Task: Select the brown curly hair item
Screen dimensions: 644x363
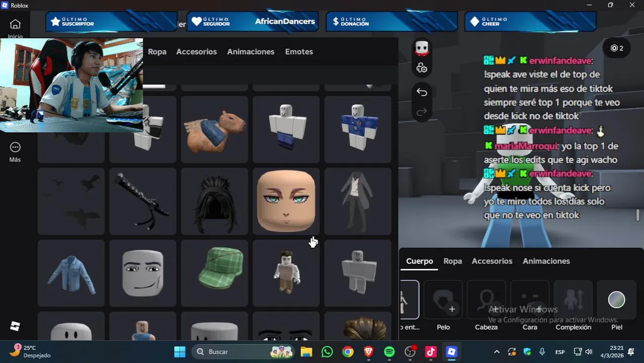Action: tap(358, 326)
